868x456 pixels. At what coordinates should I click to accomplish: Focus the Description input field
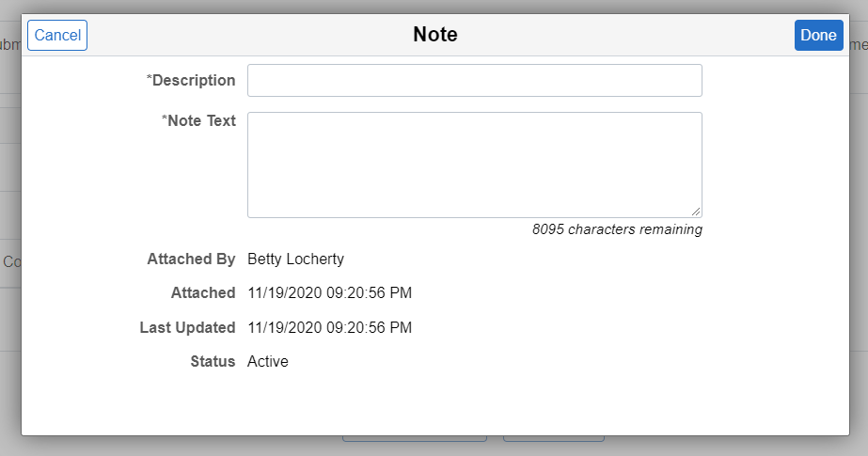tap(475, 80)
